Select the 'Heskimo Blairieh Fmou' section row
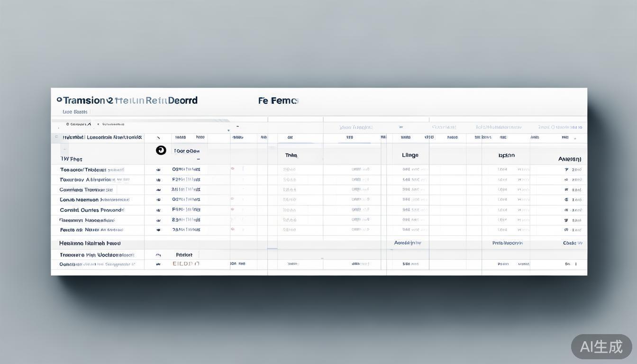The image size is (637, 364). coord(90,243)
